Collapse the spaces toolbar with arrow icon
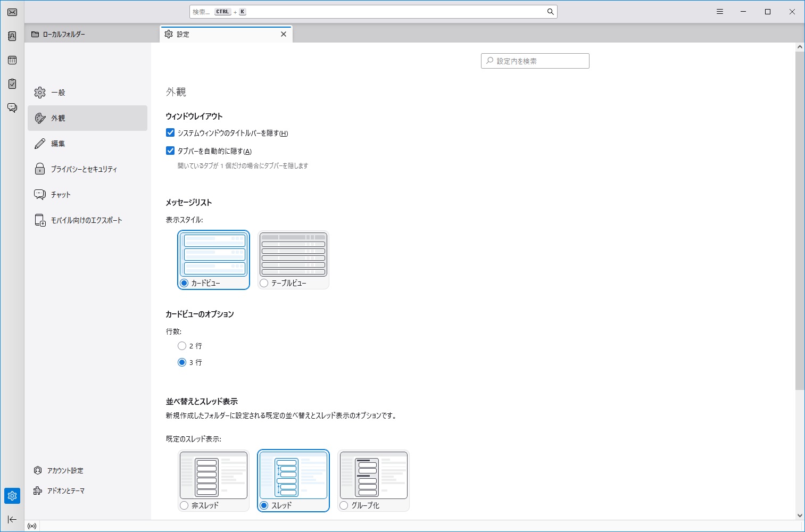This screenshot has height=532, width=805. [x=12, y=520]
